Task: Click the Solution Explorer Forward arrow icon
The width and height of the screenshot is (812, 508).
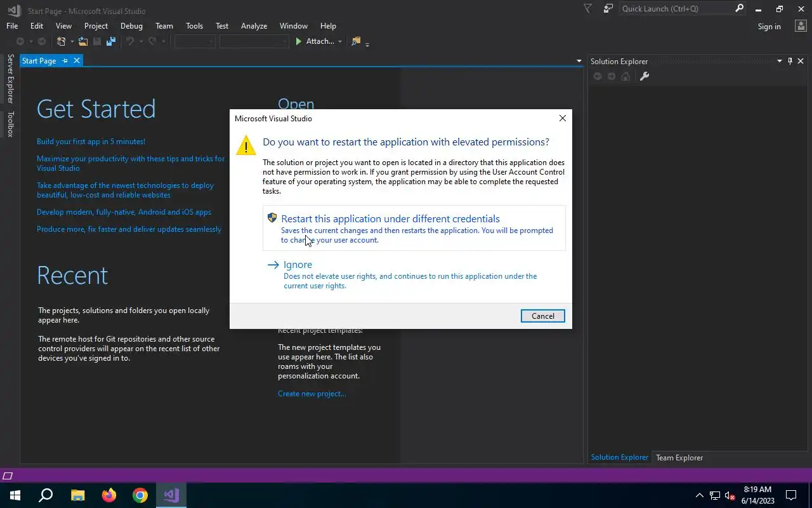Action: 612,76
